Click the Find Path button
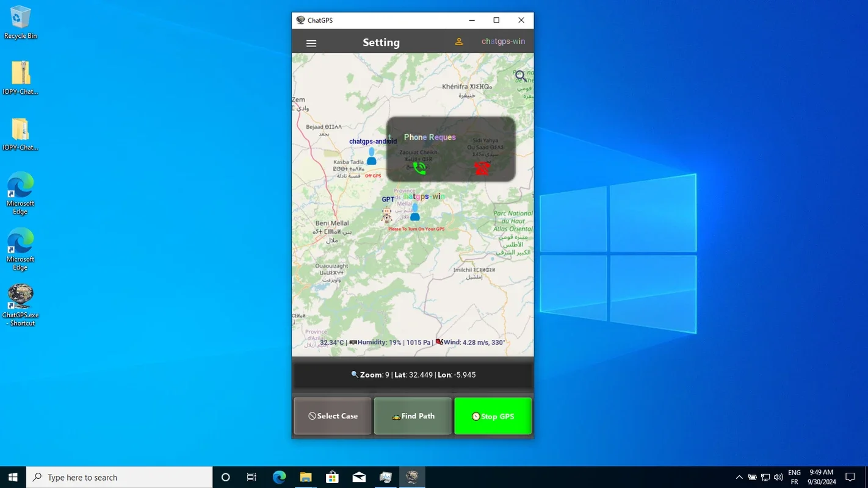The image size is (868, 488). [413, 416]
